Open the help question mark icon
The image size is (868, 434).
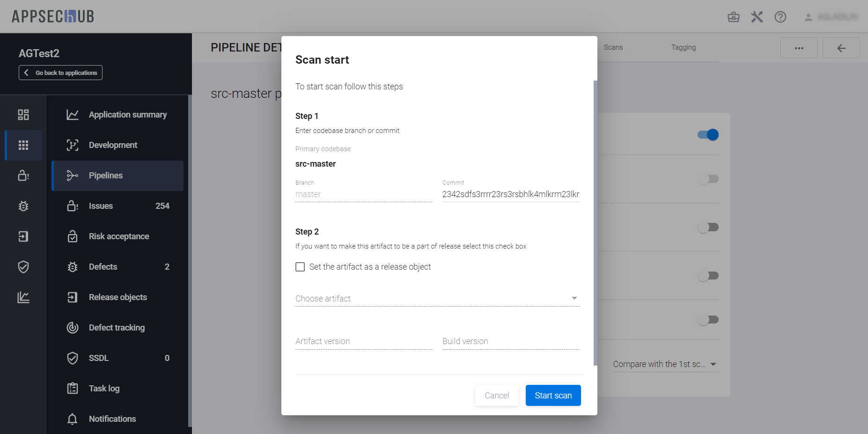pos(780,17)
